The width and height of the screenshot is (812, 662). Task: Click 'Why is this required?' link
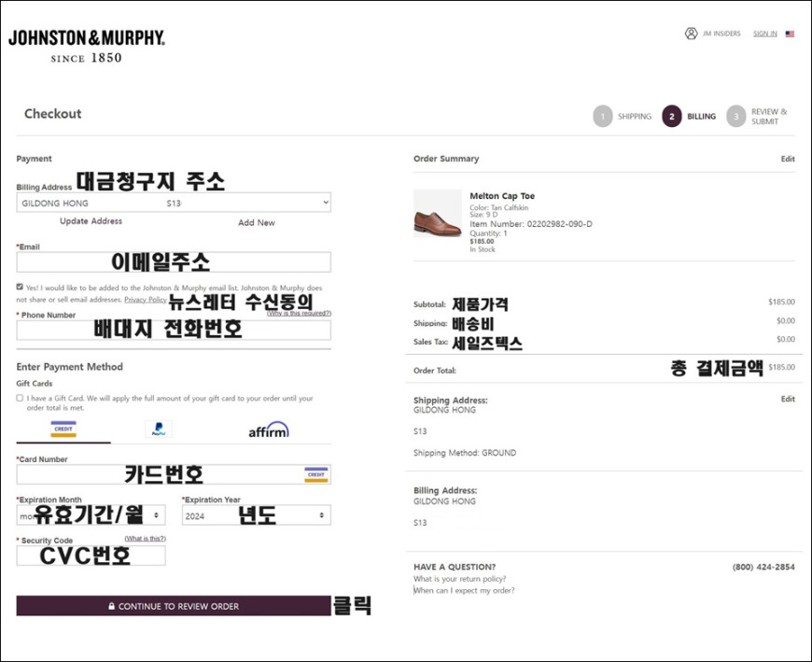coord(300,313)
